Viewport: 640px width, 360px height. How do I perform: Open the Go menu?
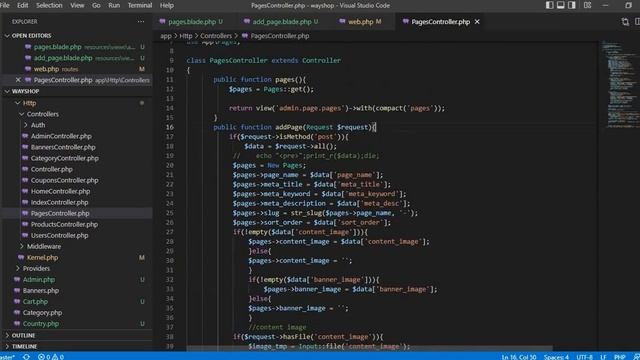coord(96,5)
